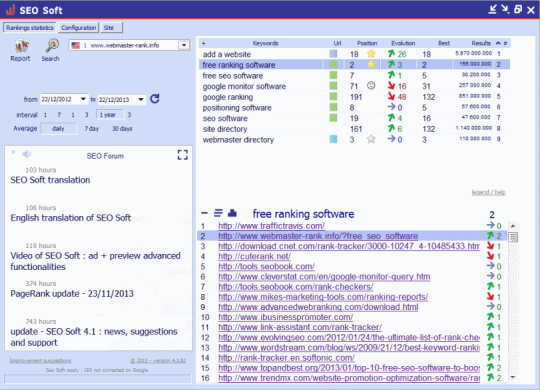The height and width of the screenshot is (390, 540).
Task: Click sort arrow in Results column header
Action: pyautogui.click(x=498, y=43)
